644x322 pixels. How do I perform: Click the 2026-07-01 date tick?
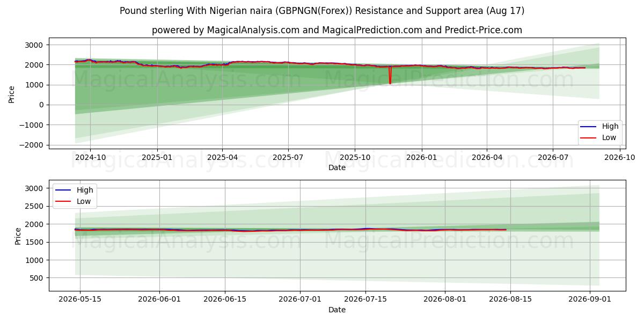point(300,299)
